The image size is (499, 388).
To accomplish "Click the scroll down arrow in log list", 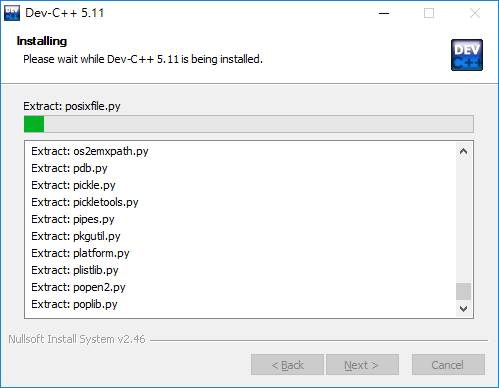I will [x=463, y=309].
